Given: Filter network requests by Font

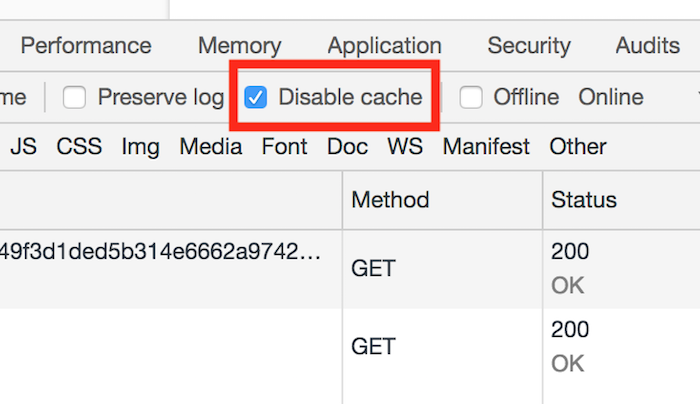Looking at the screenshot, I should 284,147.
